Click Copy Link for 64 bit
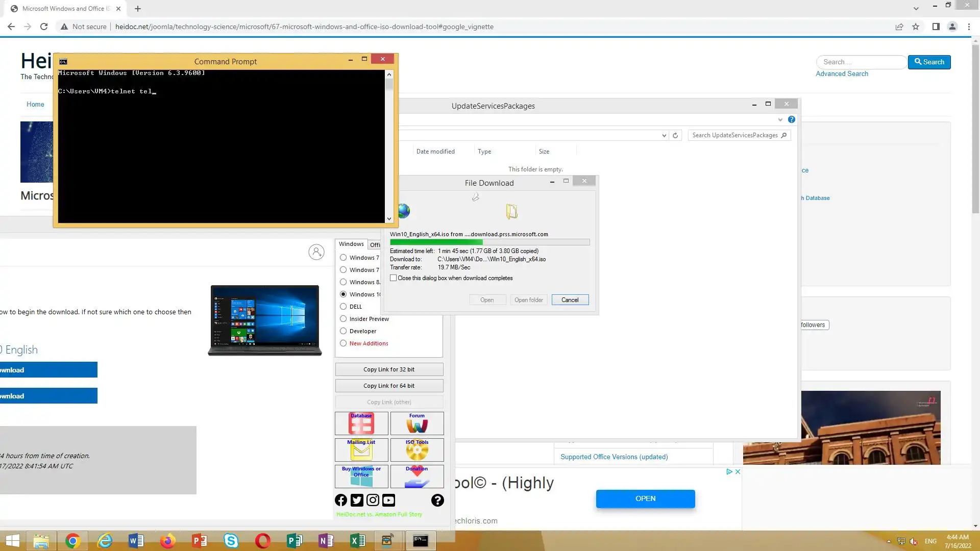This screenshot has width=980, height=551. coord(389,386)
